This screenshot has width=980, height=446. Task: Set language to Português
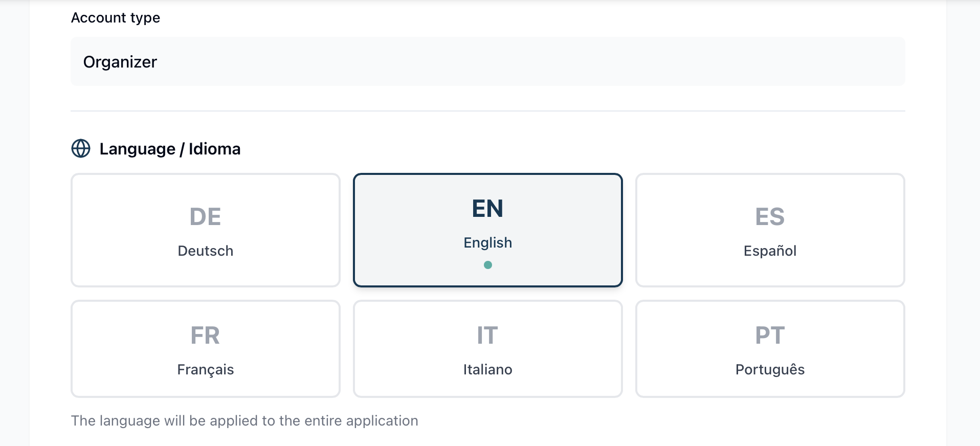pos(769,349)
